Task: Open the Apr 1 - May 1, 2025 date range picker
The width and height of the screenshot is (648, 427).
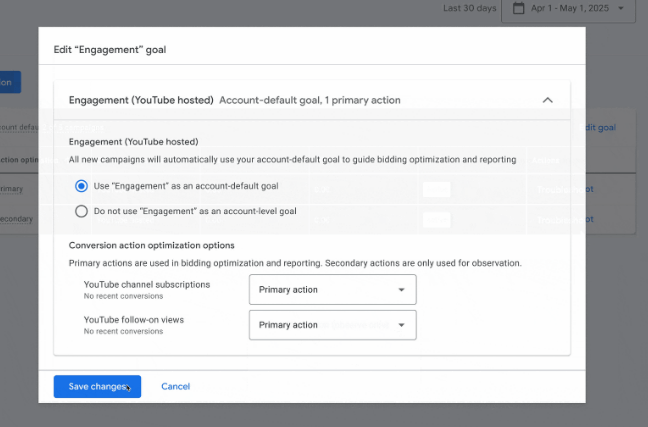Action: 568,8
